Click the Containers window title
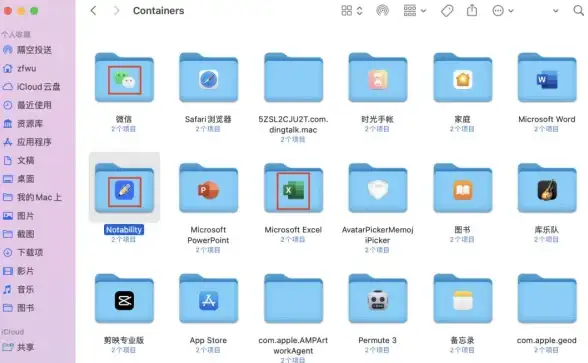 pyautogui.click(x=159, y=10)
